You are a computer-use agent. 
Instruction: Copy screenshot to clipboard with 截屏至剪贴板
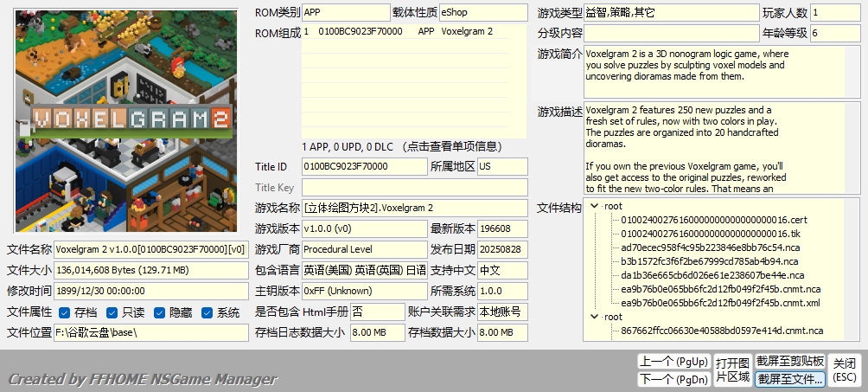[790, 362]
